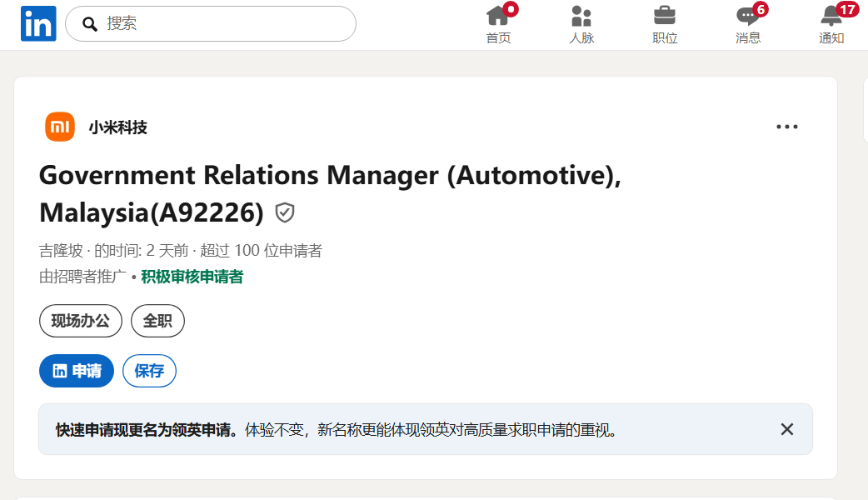
Task: Dismiss the 快速申请 rename notice banner
Action: click(786, 429)
